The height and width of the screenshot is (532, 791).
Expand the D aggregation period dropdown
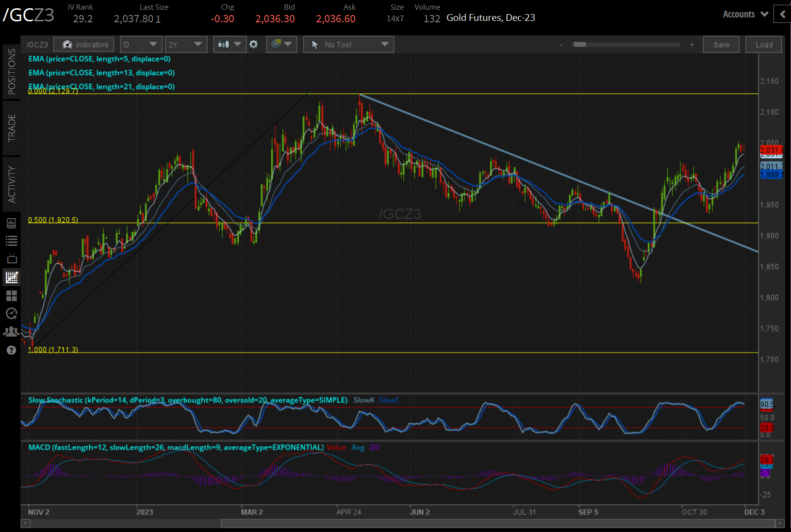[x=140, y=45]
